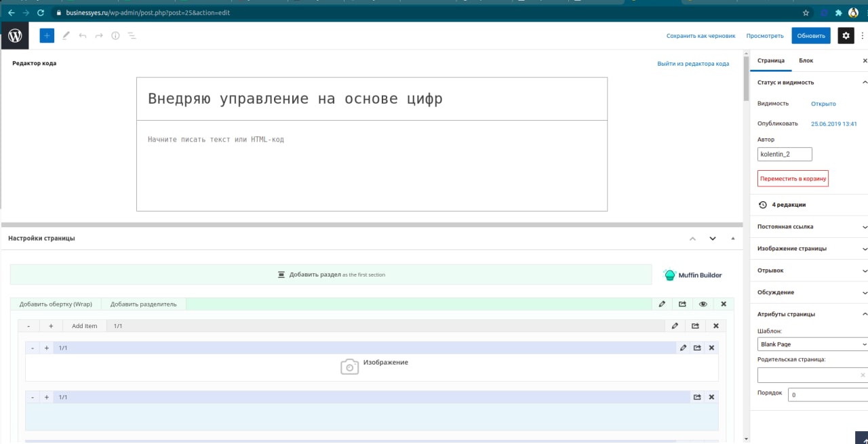Image resolution: width=868 pixels, height=444 pixels.
Task: Decrease second item width
Action: (x=33, y=397)
